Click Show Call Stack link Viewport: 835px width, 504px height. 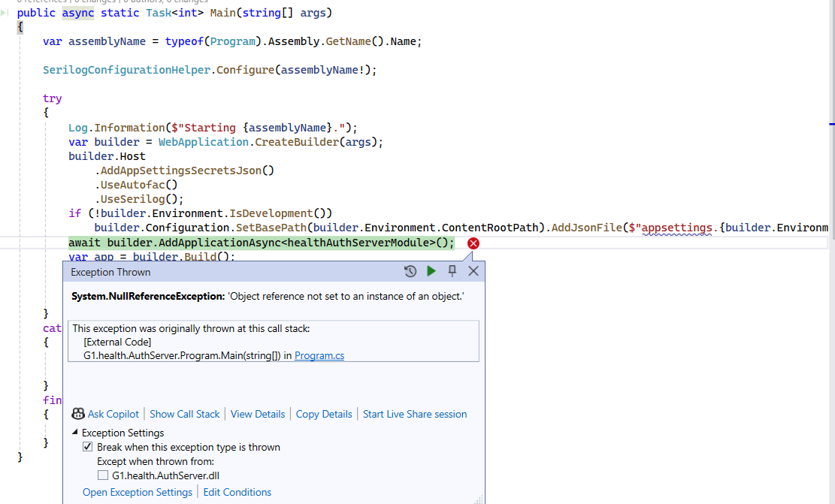[x=185, y=414]
